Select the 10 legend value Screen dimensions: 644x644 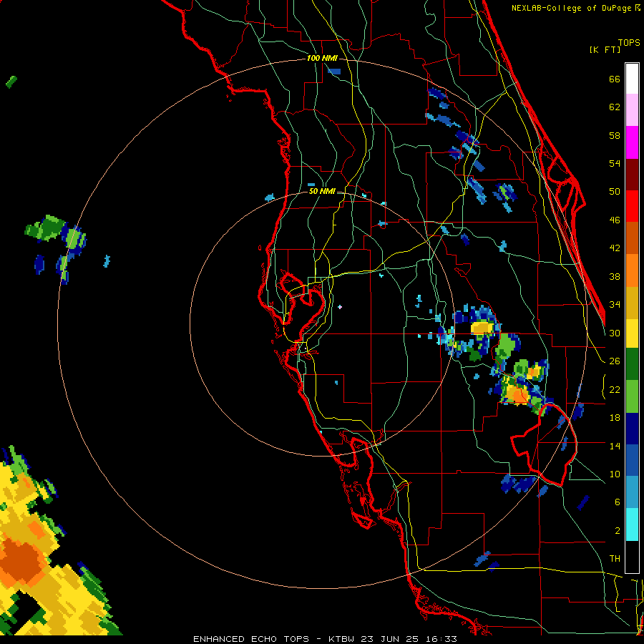[615, 474]
